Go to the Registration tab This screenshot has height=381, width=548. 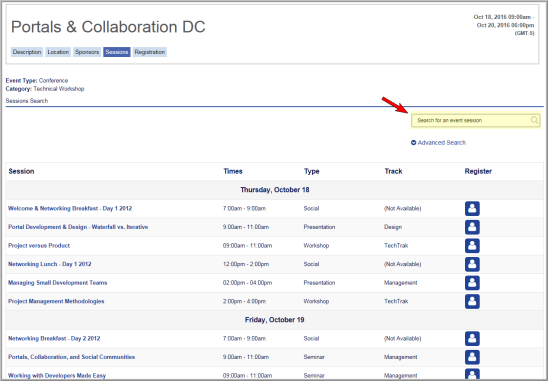(150, 52)
